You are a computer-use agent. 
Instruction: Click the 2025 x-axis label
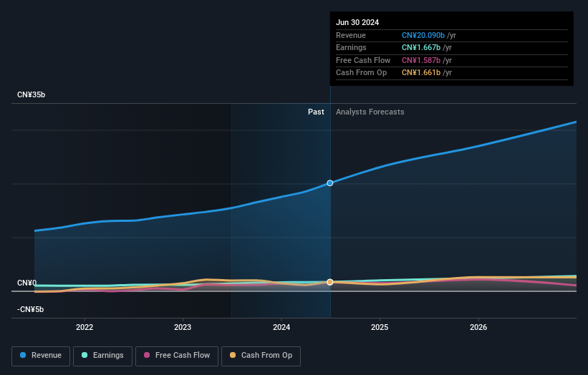380,327
